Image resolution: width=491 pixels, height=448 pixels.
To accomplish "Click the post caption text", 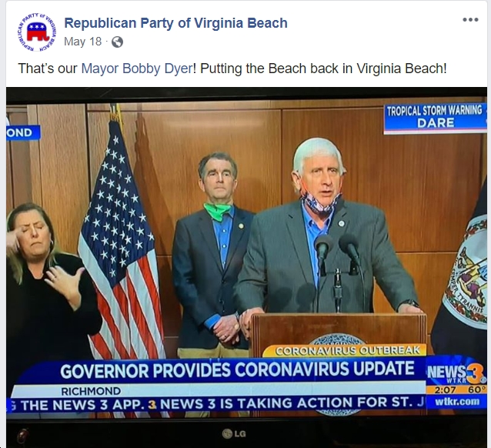I will point(232,69).
